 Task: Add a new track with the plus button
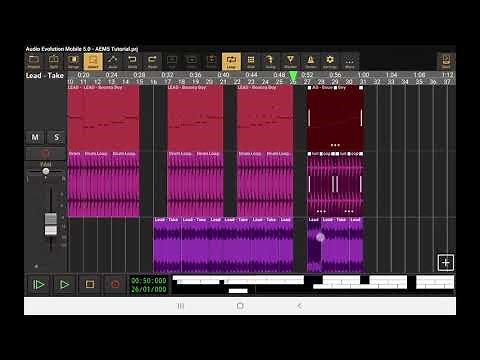(446, 263)
